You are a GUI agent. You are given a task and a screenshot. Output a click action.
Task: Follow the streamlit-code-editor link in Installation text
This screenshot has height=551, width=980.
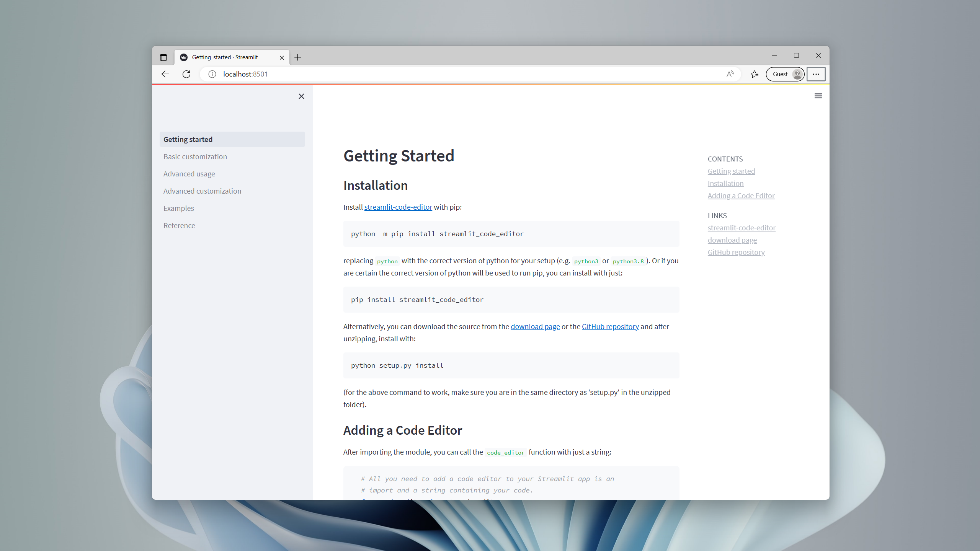(398, 207)
